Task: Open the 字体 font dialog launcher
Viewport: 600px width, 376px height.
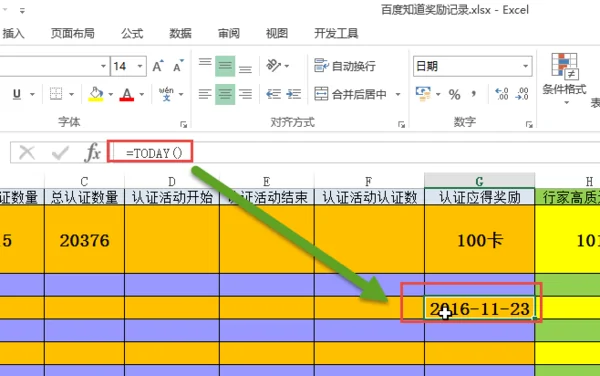Action: 184,124
